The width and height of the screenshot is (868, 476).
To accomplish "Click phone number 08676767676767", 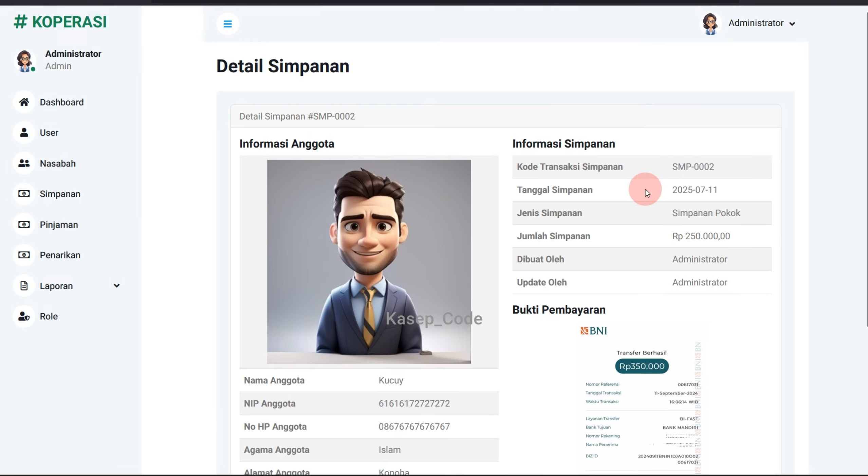I will coord(414,427).
